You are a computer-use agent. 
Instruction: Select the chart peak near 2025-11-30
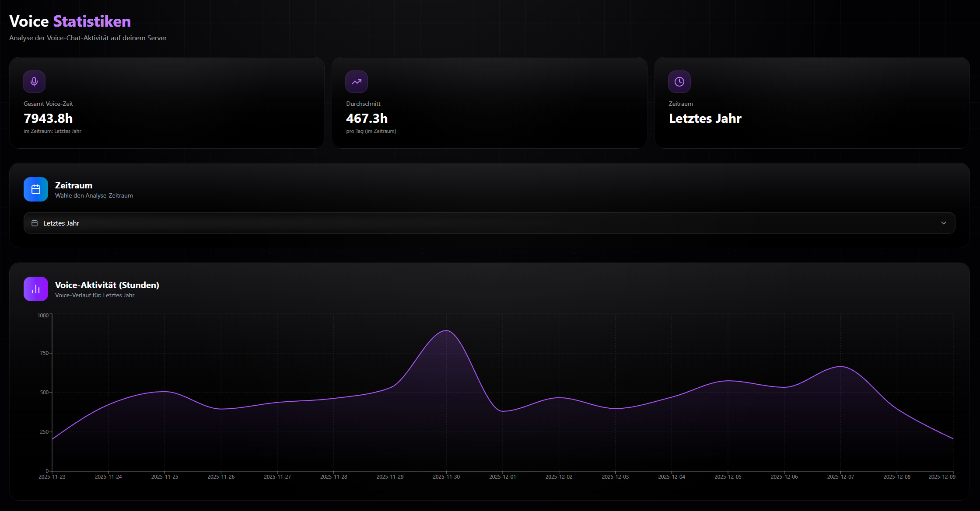point(446,331)
